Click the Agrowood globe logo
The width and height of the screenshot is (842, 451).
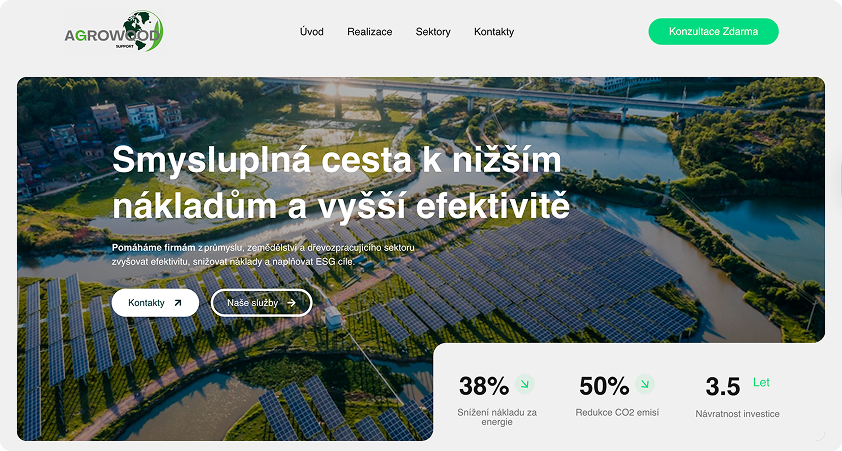pos(113,32)
